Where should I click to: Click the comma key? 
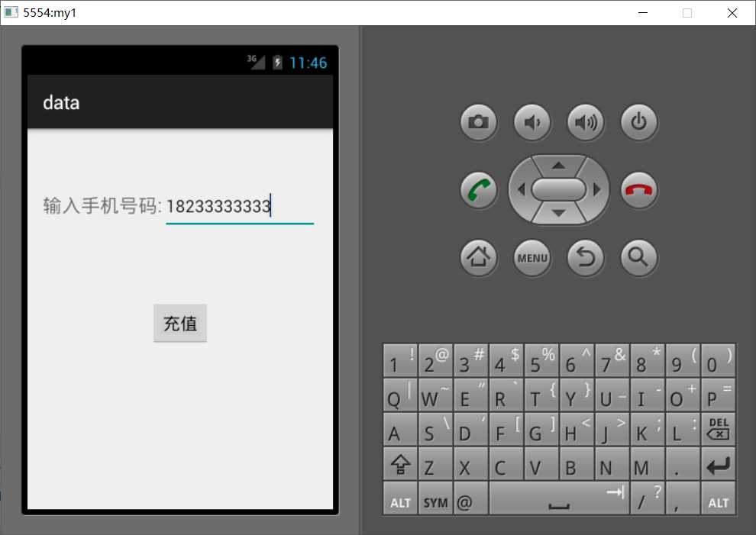[683, 498]
